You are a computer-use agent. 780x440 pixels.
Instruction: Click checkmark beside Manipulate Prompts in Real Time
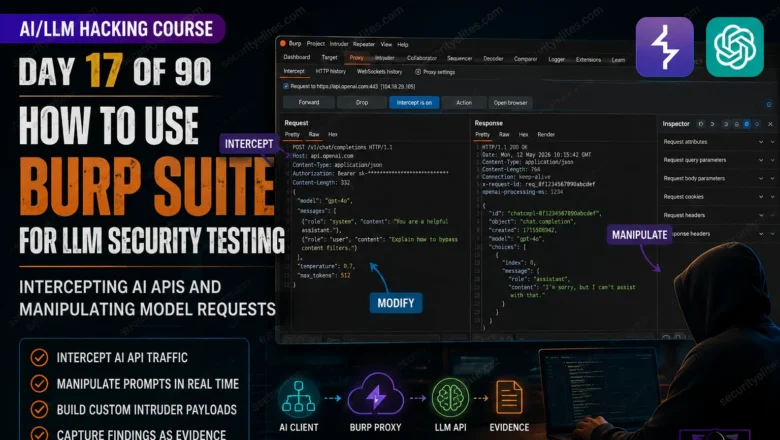pyautogui.click(x=39, y=384)
